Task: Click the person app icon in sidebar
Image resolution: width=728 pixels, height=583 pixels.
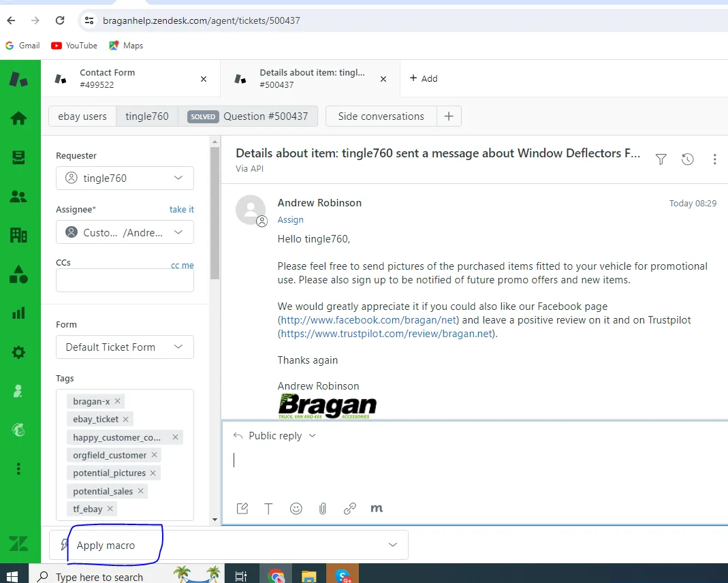Action: 18,392
